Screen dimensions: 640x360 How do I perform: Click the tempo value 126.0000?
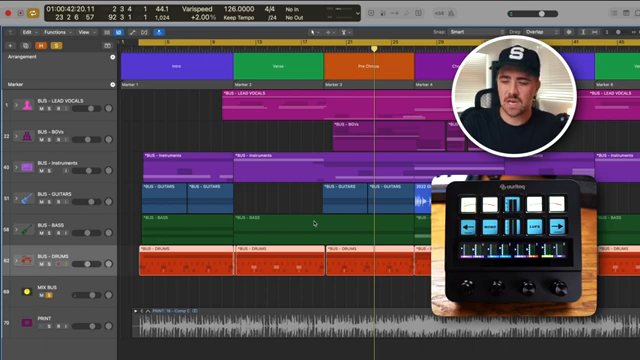click(239, 9)
